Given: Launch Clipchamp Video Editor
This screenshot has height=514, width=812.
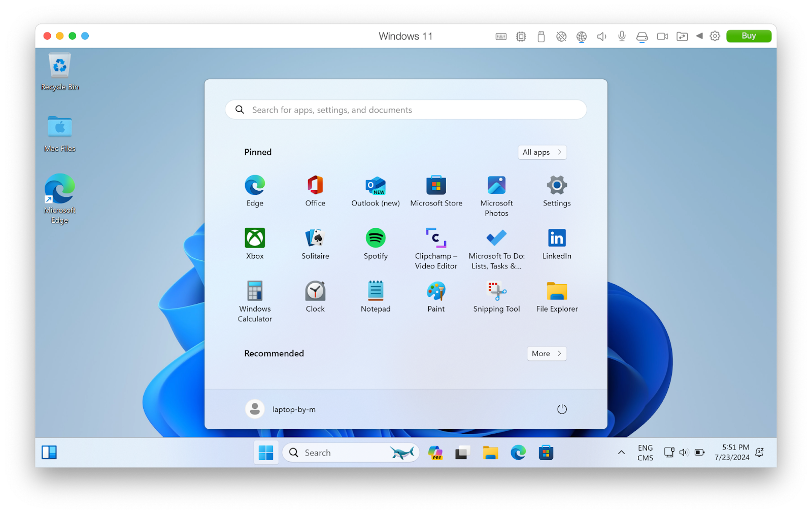Looking at the screenshot, I should point(435,238).
